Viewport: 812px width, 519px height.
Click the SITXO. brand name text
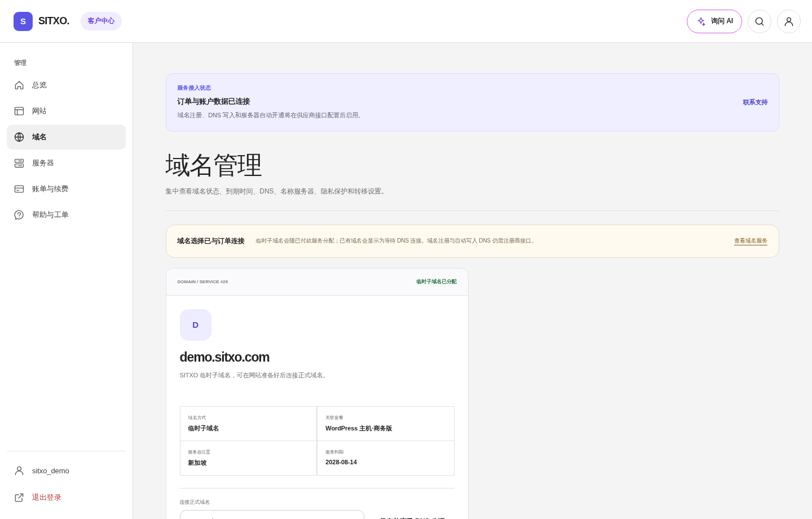click(x=54, y=21)
